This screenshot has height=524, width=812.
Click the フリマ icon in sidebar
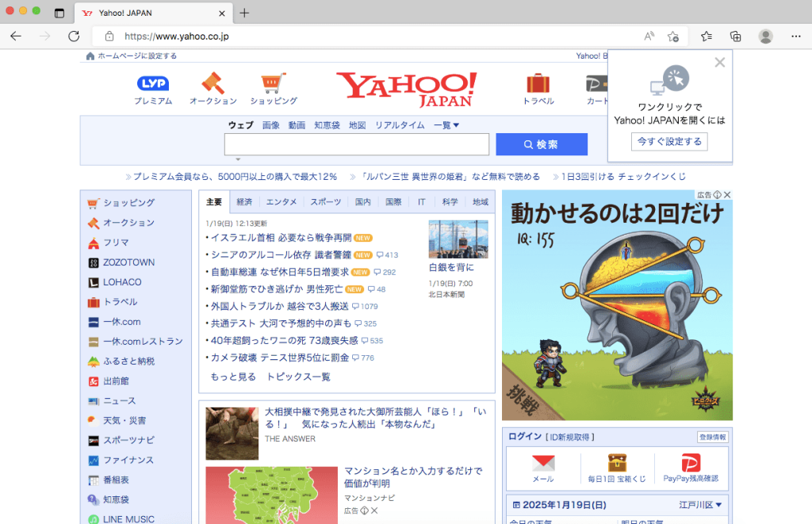94,243
